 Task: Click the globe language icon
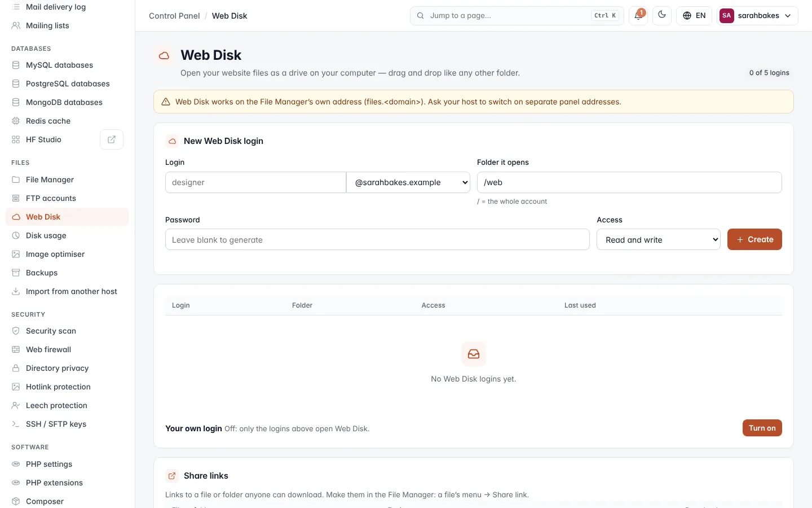pos(687,16)
